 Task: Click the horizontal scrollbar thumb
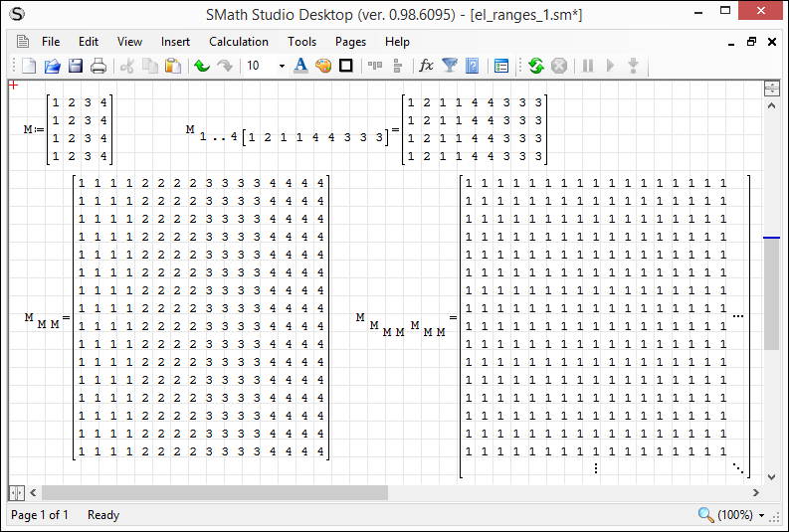coord(214,492)
